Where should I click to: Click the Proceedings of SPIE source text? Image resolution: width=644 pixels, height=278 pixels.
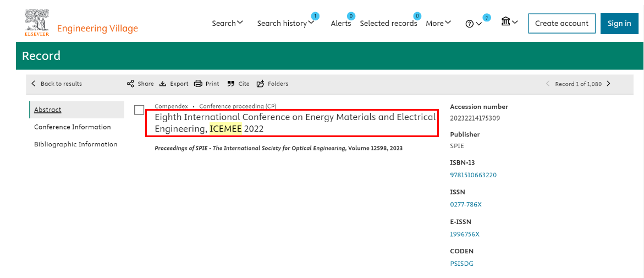click(x=278, y=148)
